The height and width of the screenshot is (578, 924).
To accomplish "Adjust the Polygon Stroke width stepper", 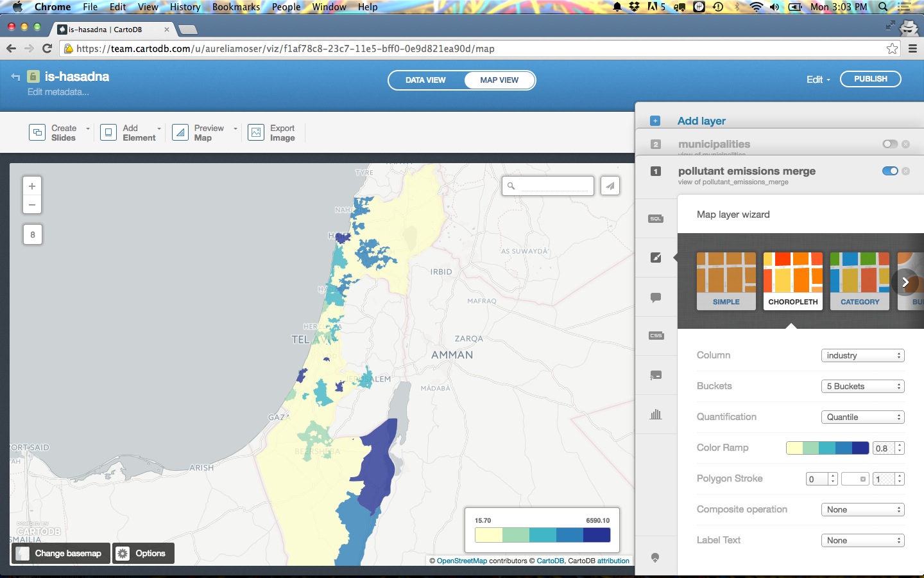I will (x=832, y=479).
